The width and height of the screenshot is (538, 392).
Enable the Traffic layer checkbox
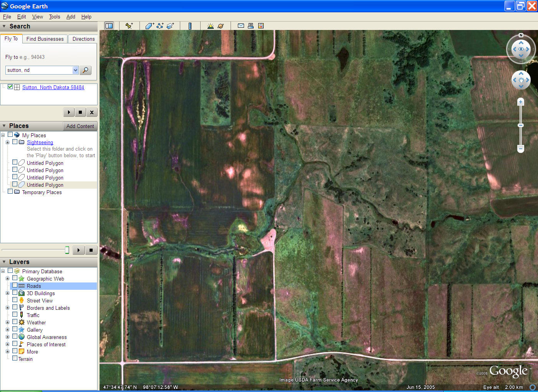click(x=15, y=315)
